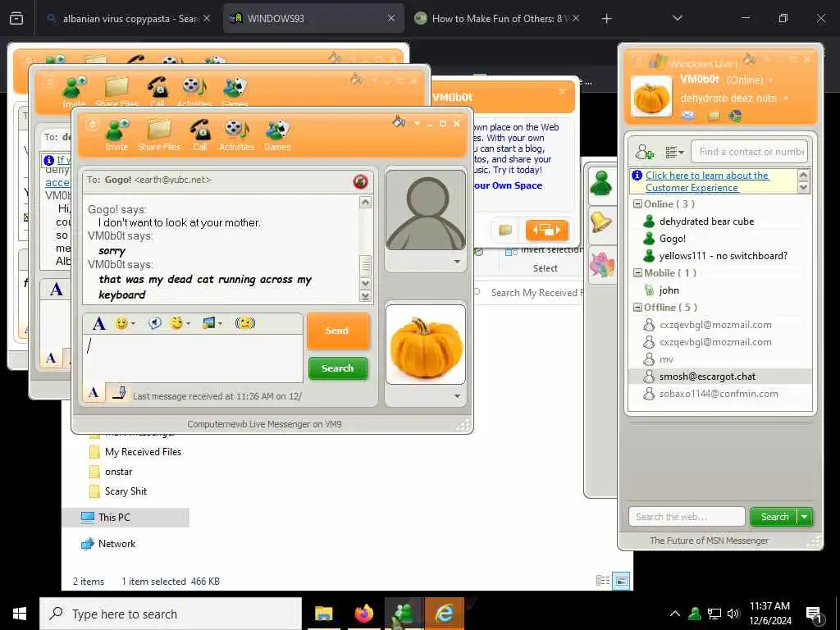Click Invite icon in Gogo! chat window

(x=116, y=135)
